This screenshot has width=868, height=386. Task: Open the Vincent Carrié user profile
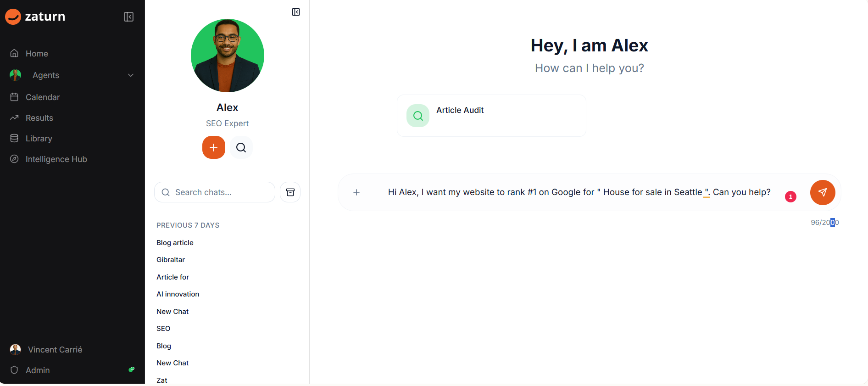coord(55,350)
